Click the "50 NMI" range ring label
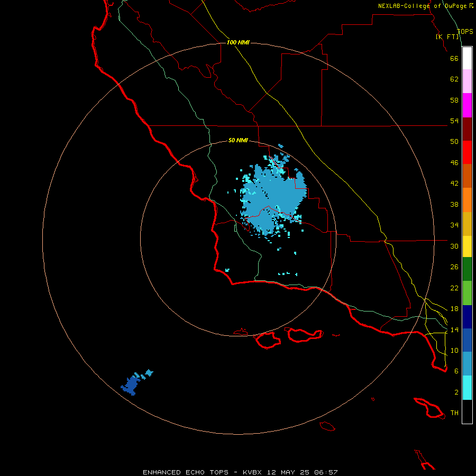The image size is (476, 476). pyautogui.click(x=238, y=140)
